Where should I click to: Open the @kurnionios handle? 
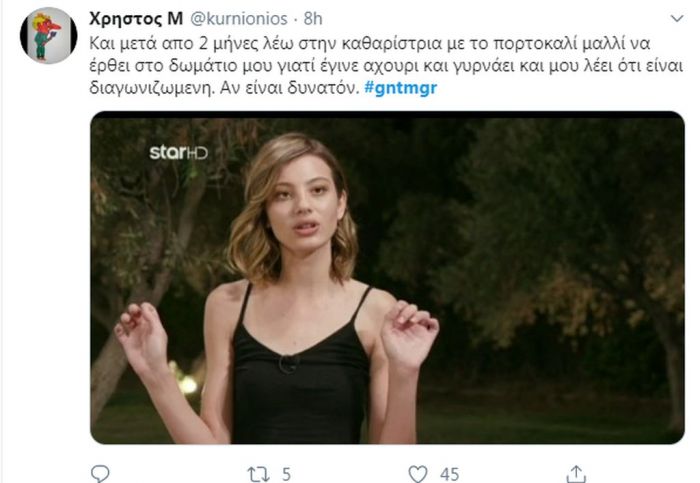tap(239, 19)
